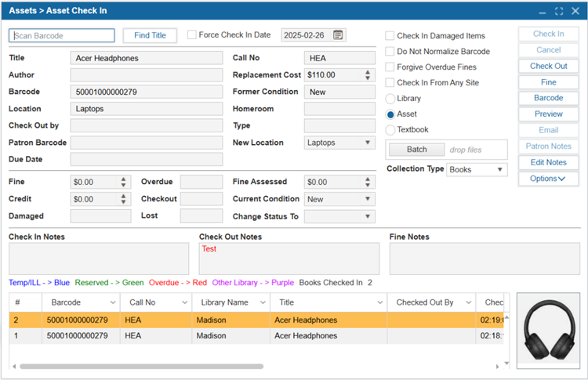Click inside the Check Out Notes box
Screen dimensions: 588x380
point(289,259)
